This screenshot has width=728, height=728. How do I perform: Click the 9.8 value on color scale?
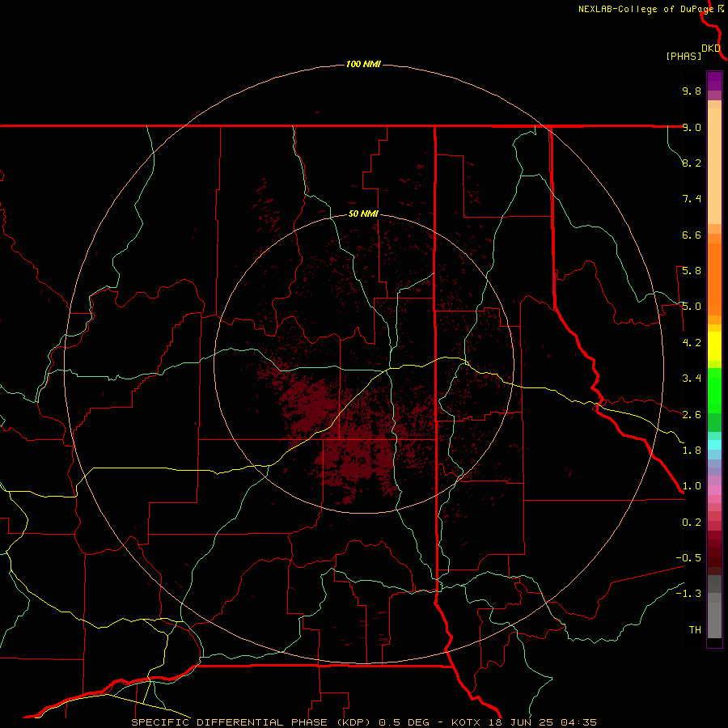(x=692, y=91)
